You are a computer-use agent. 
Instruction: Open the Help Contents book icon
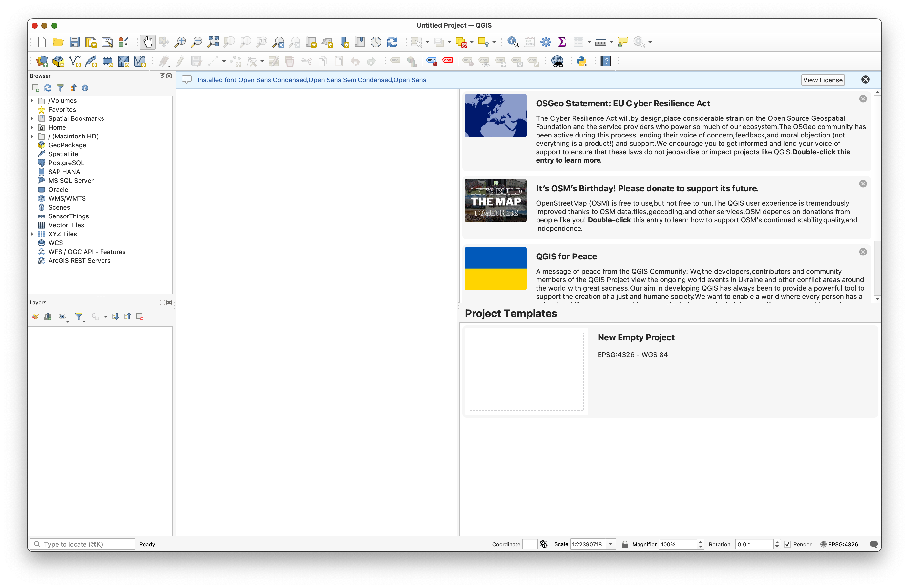[x=606, y=61]
